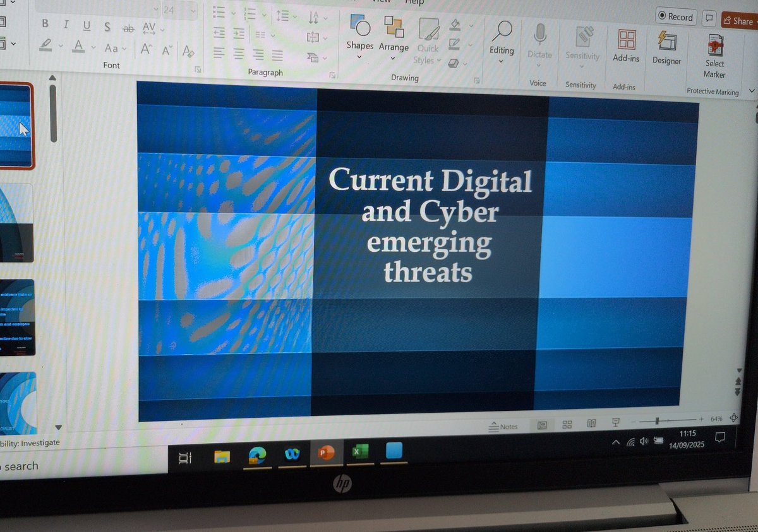Viewport: 758px width, 532px height.
Task: Open the Add or Remove Columns menu
Action: pos(260,35)
